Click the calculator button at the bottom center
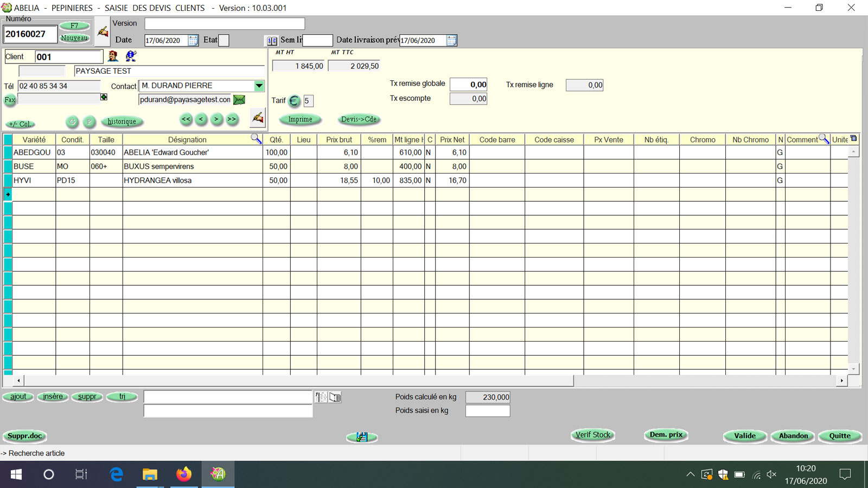This screenshot has height=488, width=868. pyautogui.click(x=362, y=437)
